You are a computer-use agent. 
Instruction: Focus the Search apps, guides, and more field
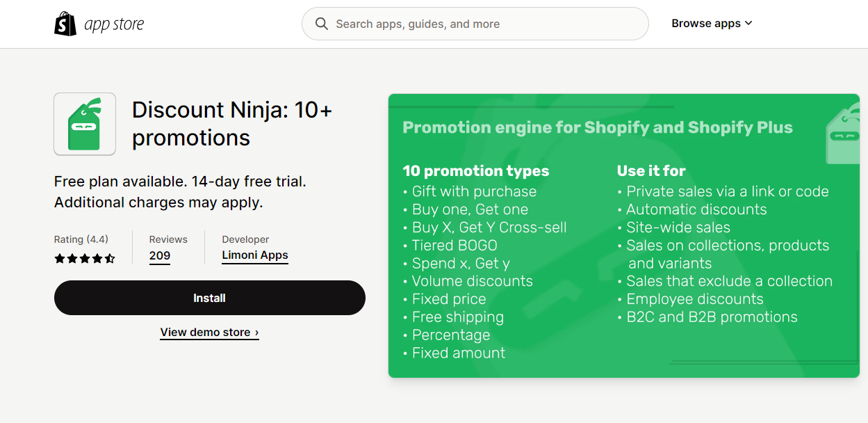tap(475, 24)
